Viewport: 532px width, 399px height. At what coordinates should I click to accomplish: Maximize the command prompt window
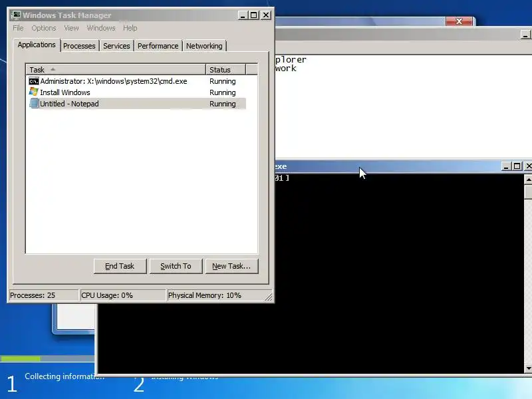[x=517, y=166]
